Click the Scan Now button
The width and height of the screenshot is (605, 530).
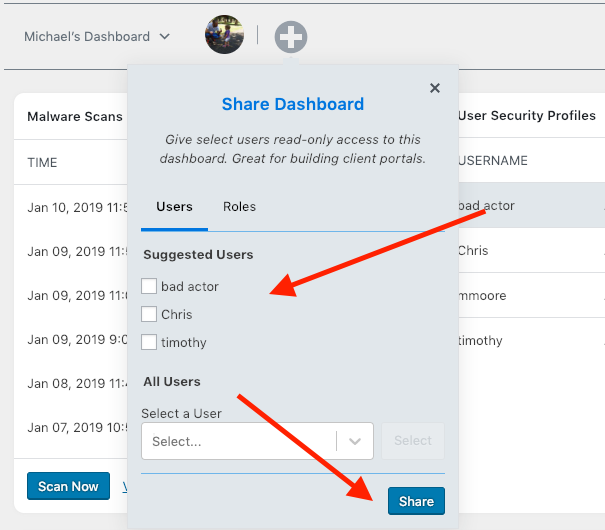click(68, 487)
